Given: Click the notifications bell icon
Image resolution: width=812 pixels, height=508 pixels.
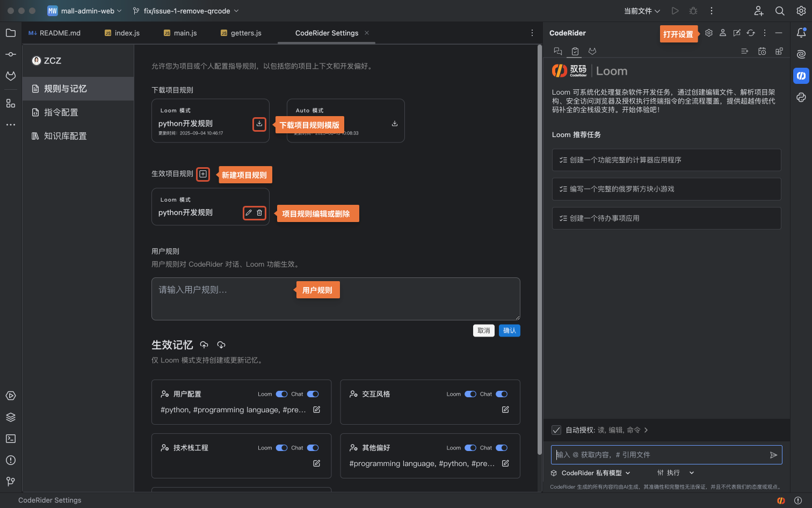Looking at the screenshot, I should point(801,33).
